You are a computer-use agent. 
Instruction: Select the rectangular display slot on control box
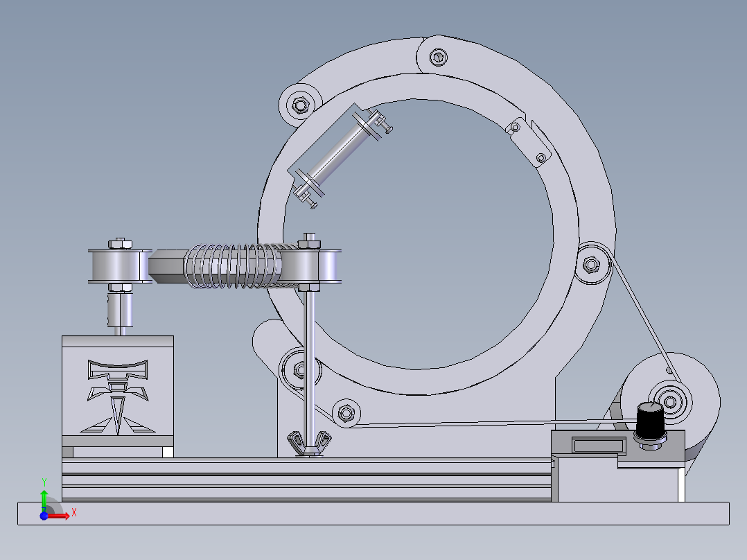[599, 446]
